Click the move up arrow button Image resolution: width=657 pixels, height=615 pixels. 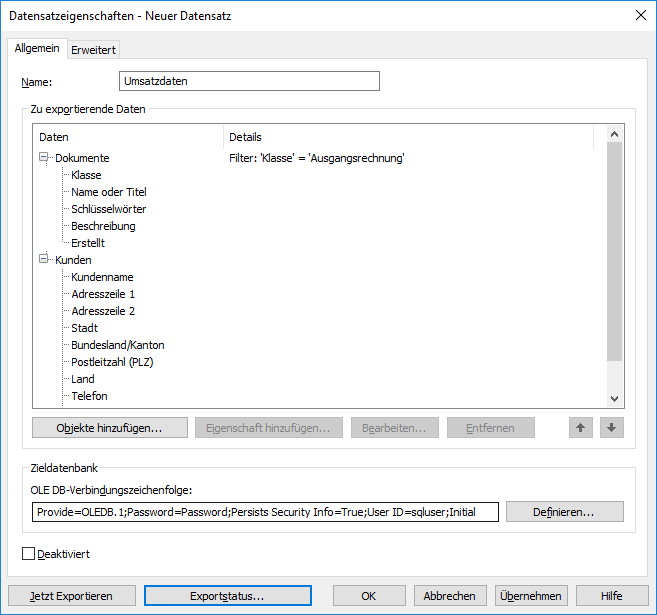[581, 428]
